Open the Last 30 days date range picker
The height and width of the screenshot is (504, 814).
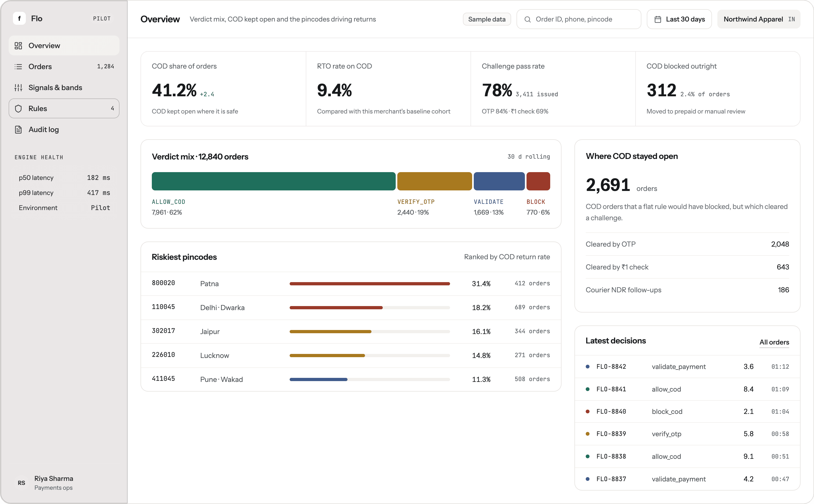tap(679, 19)
